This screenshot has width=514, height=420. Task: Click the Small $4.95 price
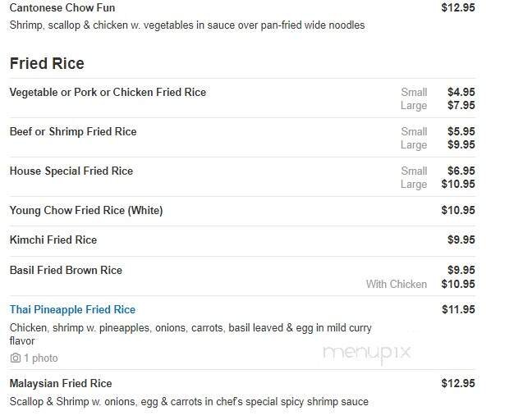(x=461, y=93)
